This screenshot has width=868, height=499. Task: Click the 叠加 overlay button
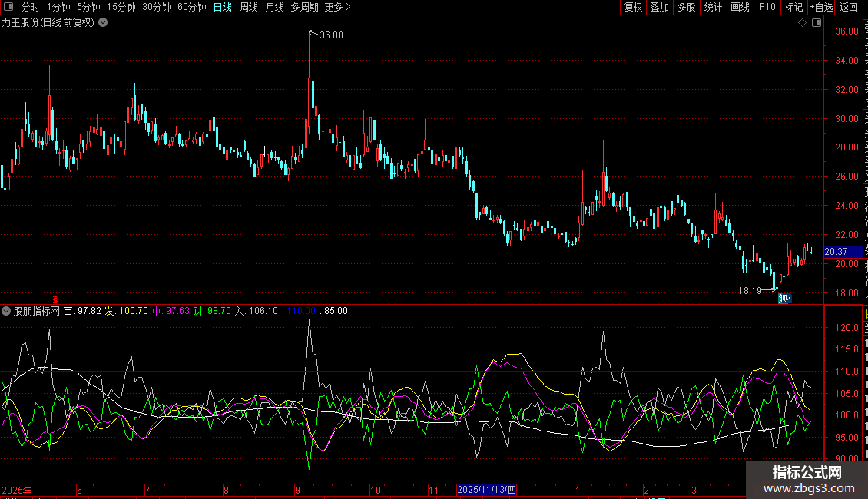(x=660, y=7)
